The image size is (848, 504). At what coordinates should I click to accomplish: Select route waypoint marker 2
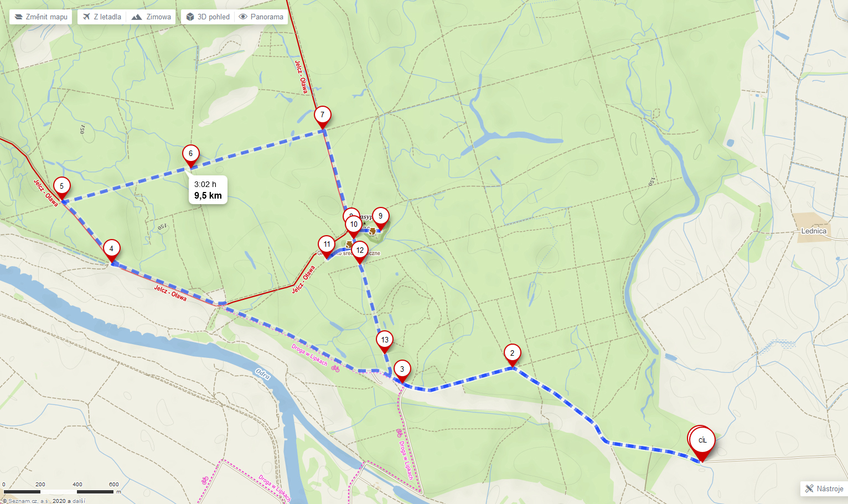click(x=512, y=354)
